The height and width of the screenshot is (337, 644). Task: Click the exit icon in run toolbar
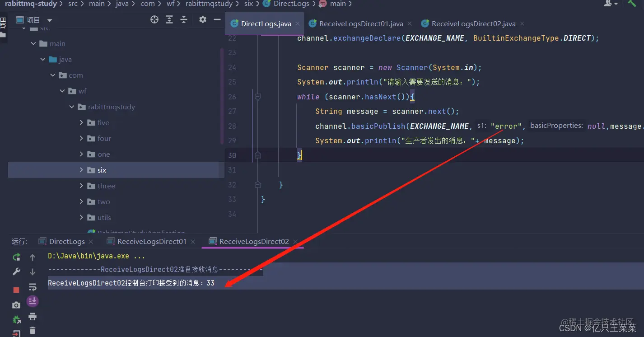pyautogui.click(x=16, y=334)
